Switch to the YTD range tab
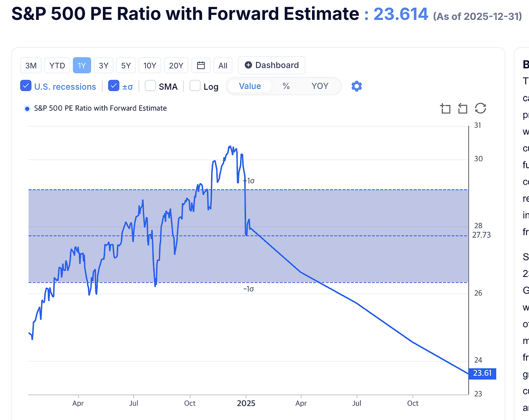529x420 pixels. click(57, 65)
